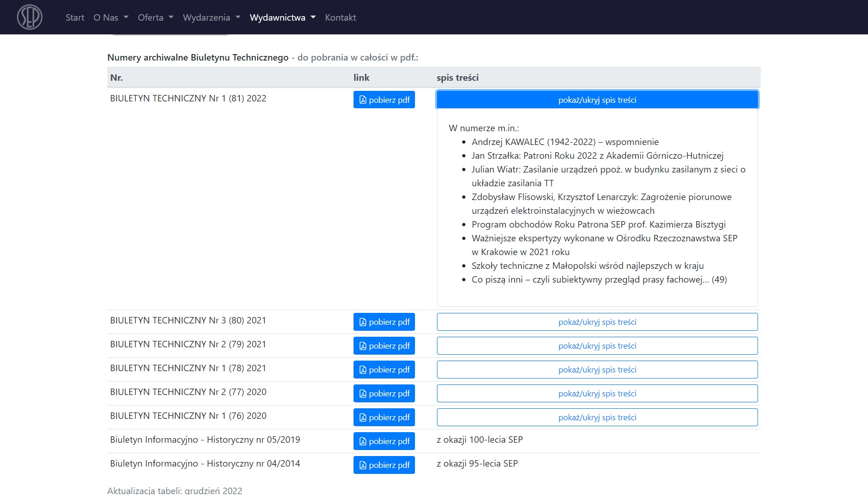Open the Oferta dropdown menu
Screen dimensions: 868x495
pyautogui.click(x=155, y=17)
